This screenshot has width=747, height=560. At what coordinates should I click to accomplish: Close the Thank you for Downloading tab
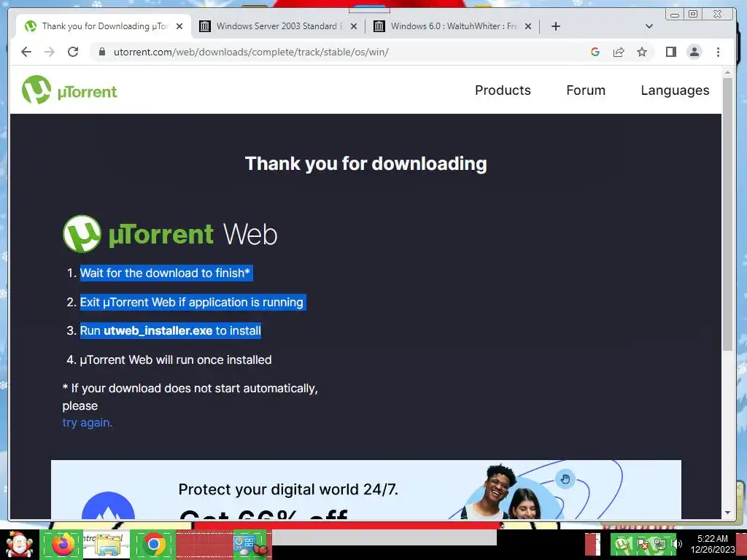(x=179, y=26)
